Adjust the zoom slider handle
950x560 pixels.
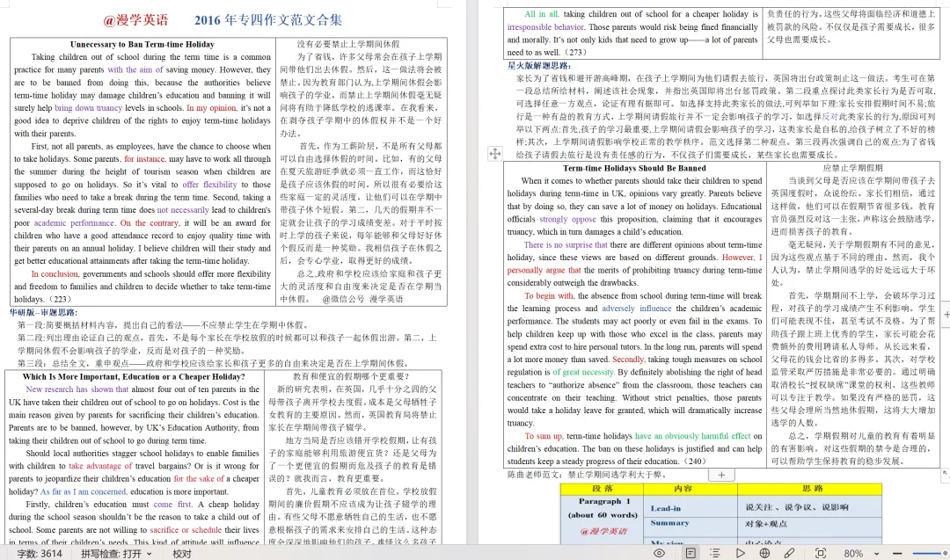click(x=945, y=553)
